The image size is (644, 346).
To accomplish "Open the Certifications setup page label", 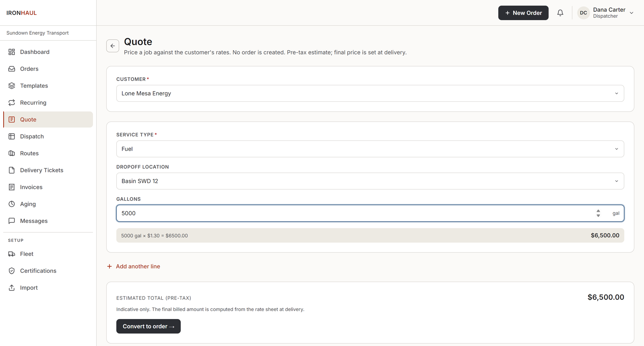I will 38,271.
